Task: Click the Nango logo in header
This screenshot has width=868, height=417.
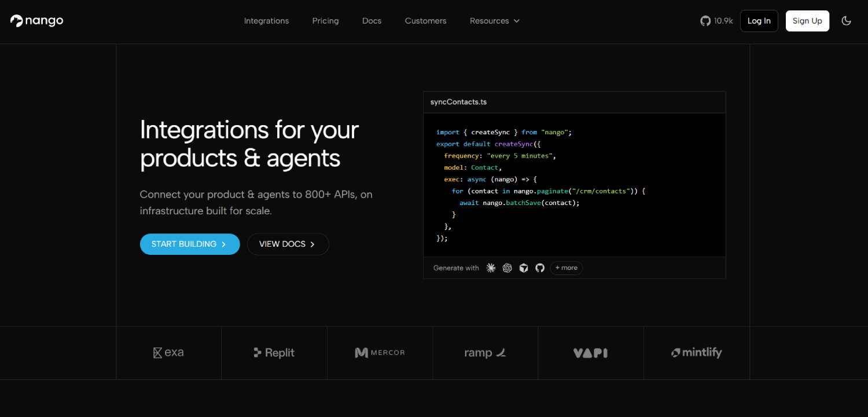Action: 36,21
